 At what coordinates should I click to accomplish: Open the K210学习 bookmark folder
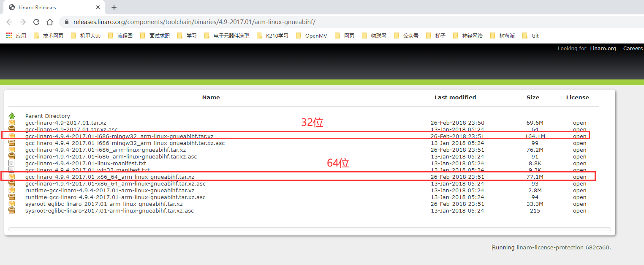272,36
